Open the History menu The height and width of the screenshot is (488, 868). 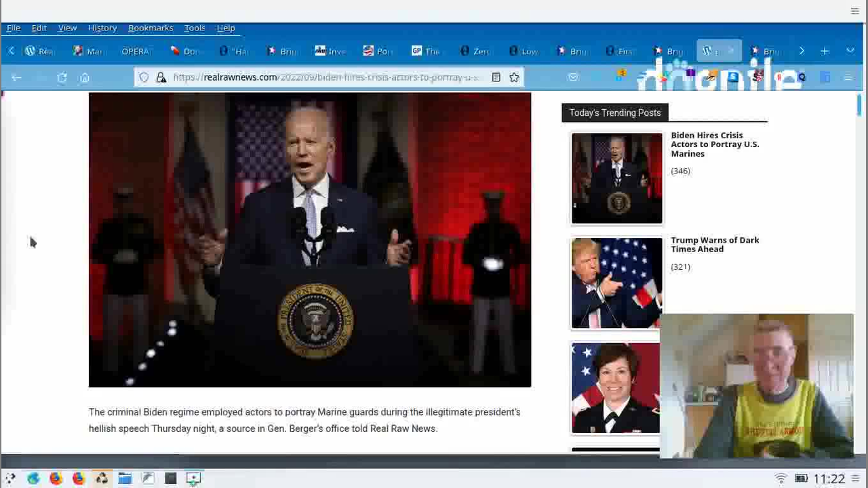(x=102, y=28)
